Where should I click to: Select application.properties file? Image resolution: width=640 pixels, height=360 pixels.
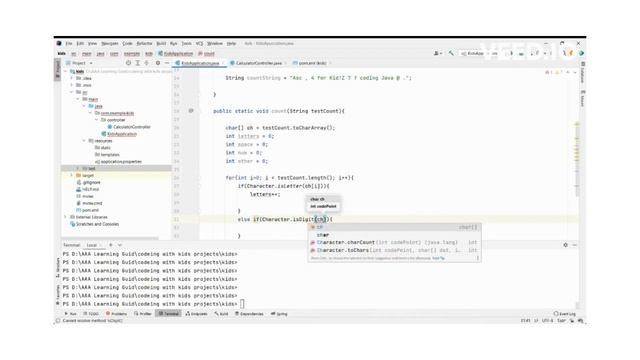pos(118,162)
